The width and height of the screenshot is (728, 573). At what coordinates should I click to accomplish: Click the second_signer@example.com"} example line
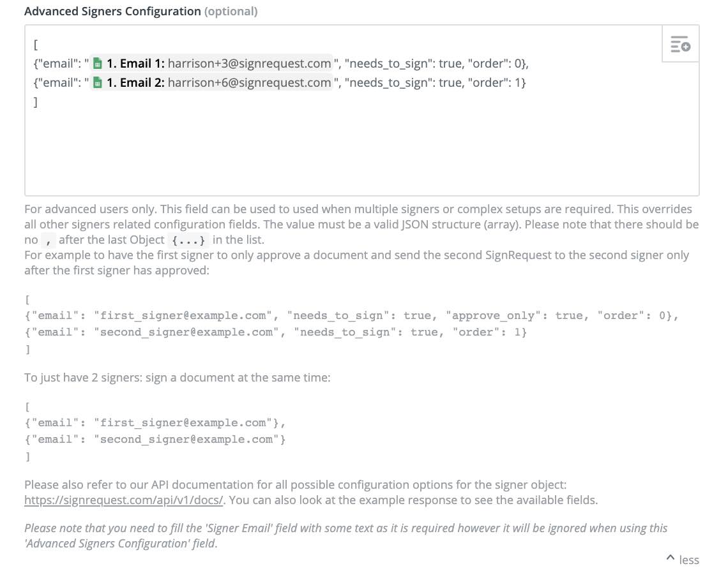(155, 440)
